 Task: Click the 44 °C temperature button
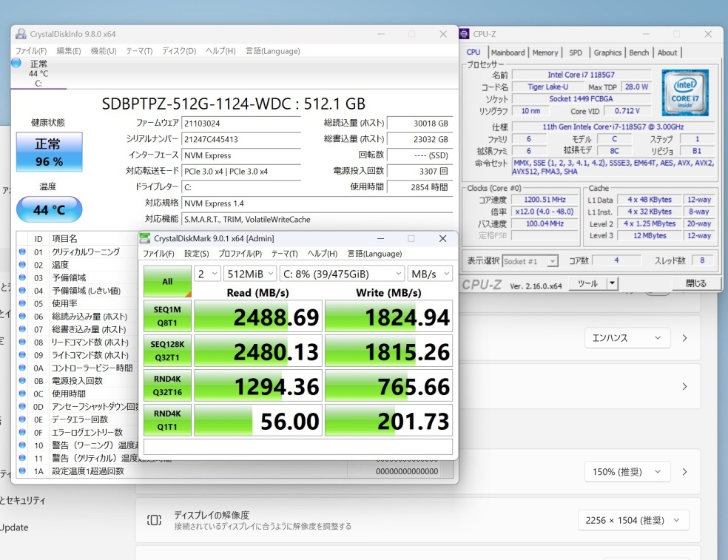pos(50,209)
